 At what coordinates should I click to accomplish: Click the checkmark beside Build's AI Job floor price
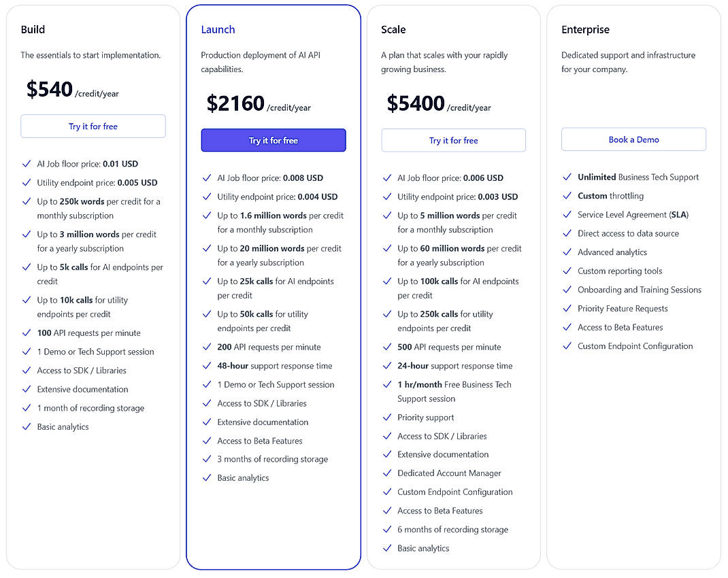pyautogui.click(x=27, y=164)
